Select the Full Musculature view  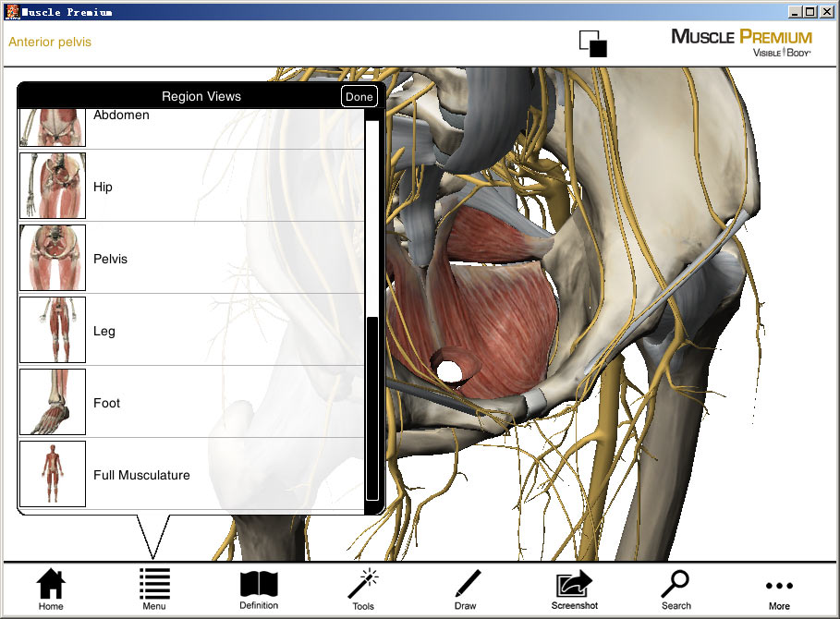[192, 474]
